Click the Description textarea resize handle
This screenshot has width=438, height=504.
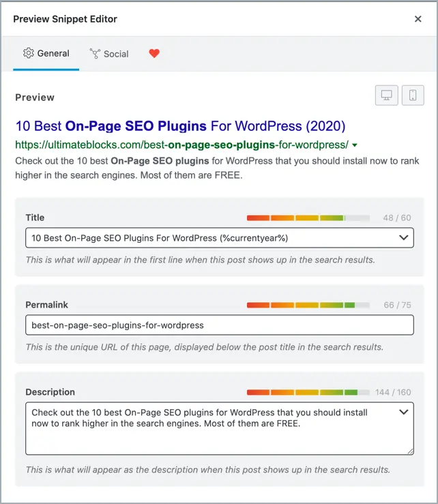410,451
